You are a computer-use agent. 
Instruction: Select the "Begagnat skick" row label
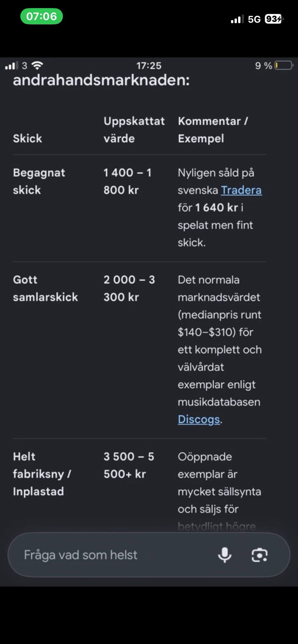click(x=39, y=181)
